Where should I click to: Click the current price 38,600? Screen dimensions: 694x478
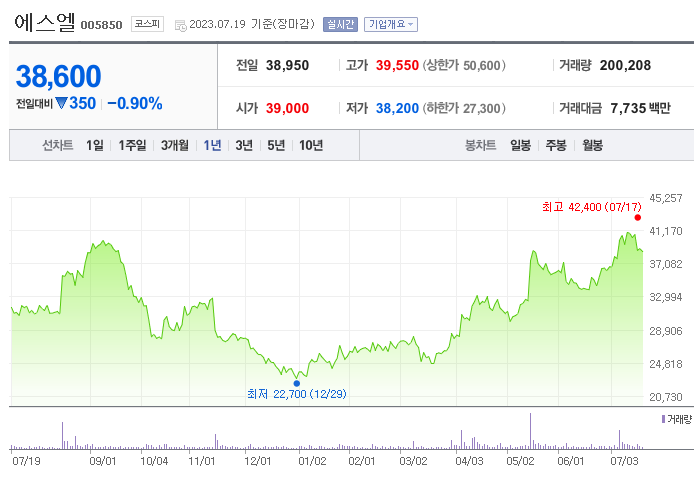[58, 76]
